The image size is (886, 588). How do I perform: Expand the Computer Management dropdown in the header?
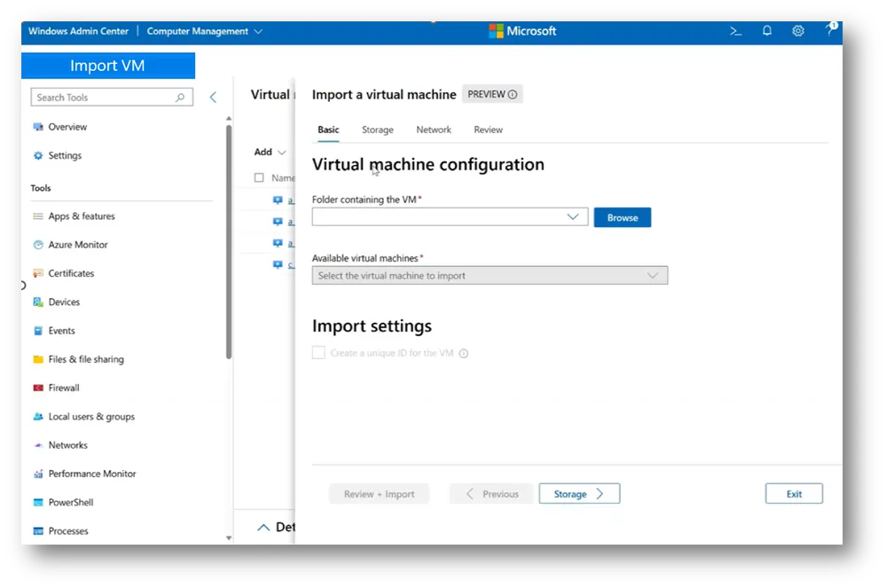coord(204,30)
